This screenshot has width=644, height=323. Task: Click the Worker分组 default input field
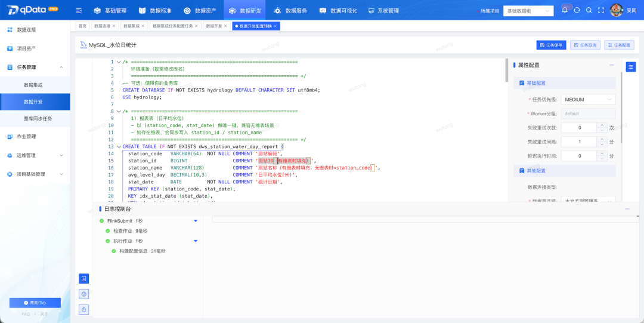point(588,113)
